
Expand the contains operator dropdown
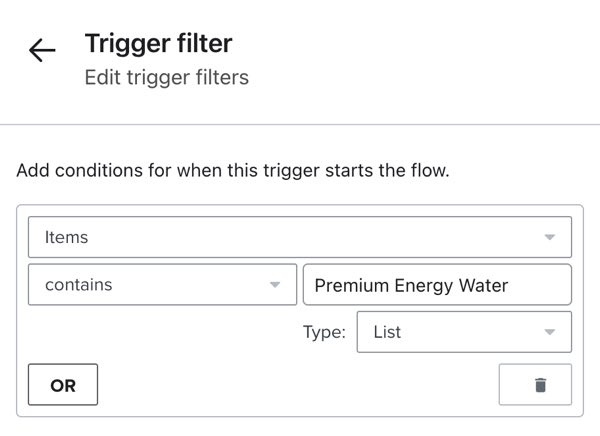pyautogui.click(x=162, y=285)
